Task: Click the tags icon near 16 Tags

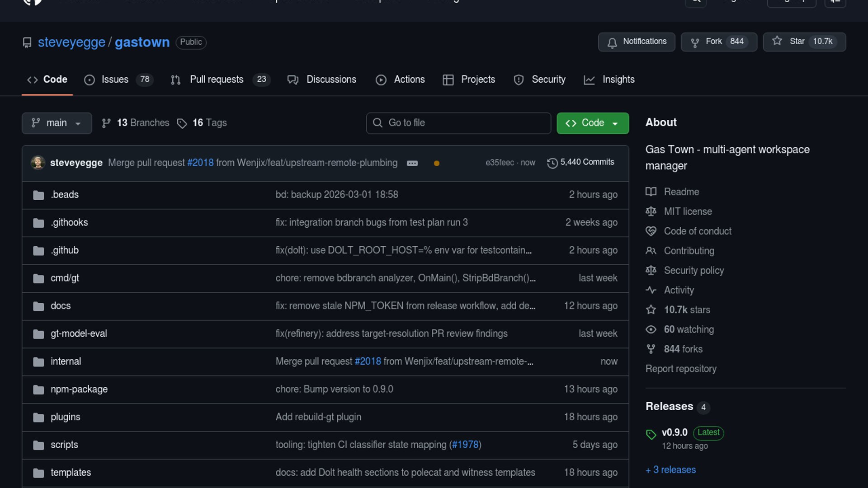Action: [182, 123]
